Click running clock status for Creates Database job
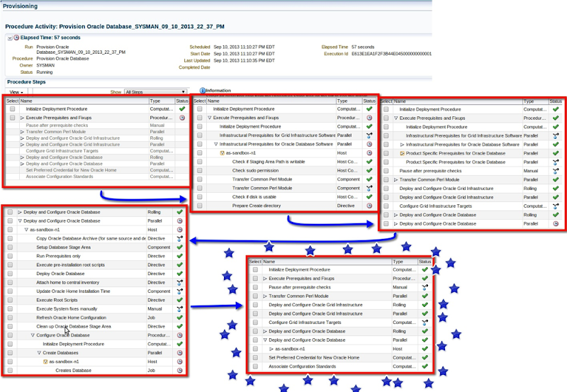 pos(180,370)
